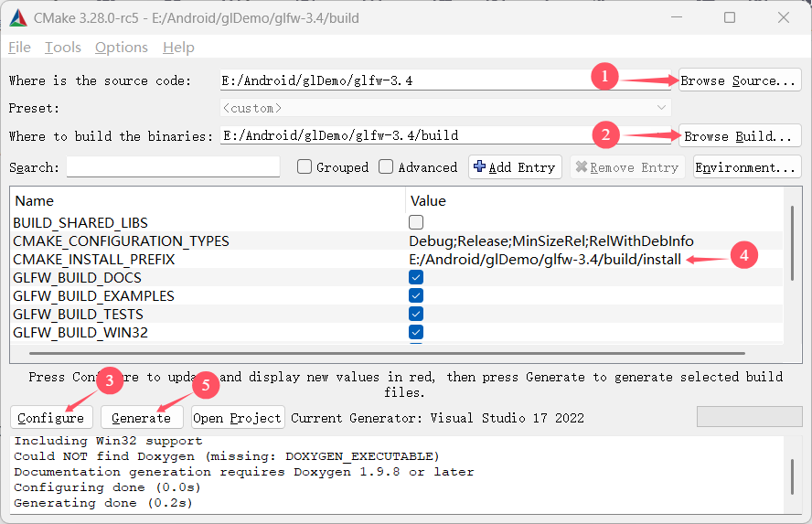The height and width of the screenshot is (524, 812).
Task: Open the Options menu
Action: 121,48
